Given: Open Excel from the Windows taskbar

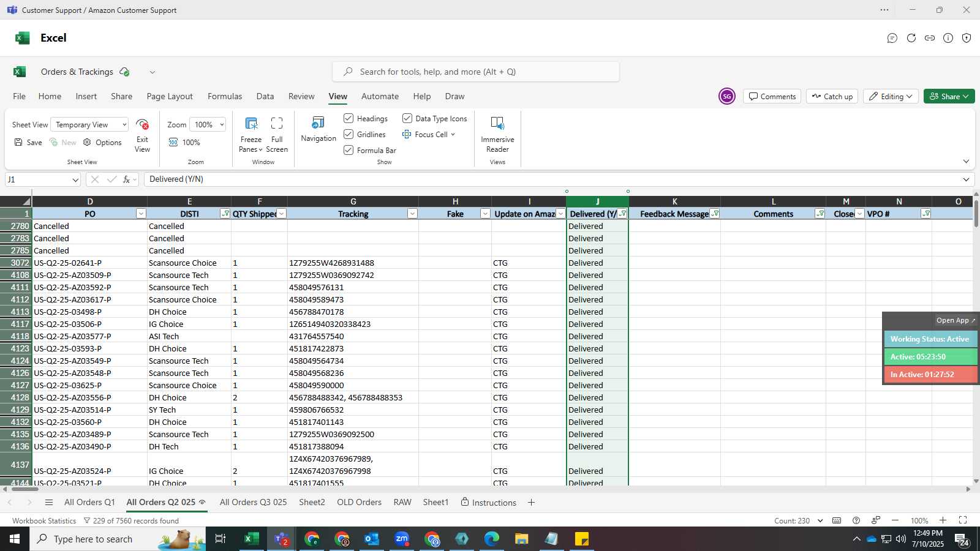Looking at the screenshot, I should (x=251, y=539).
